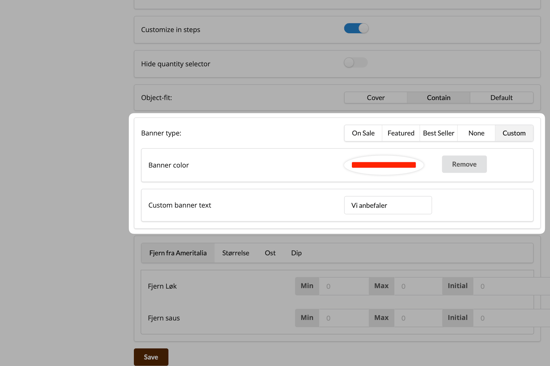Image resolution: width=550 pixels, height=366 pixels.
Task: Click the Custom banner text label
Action: 180,205
